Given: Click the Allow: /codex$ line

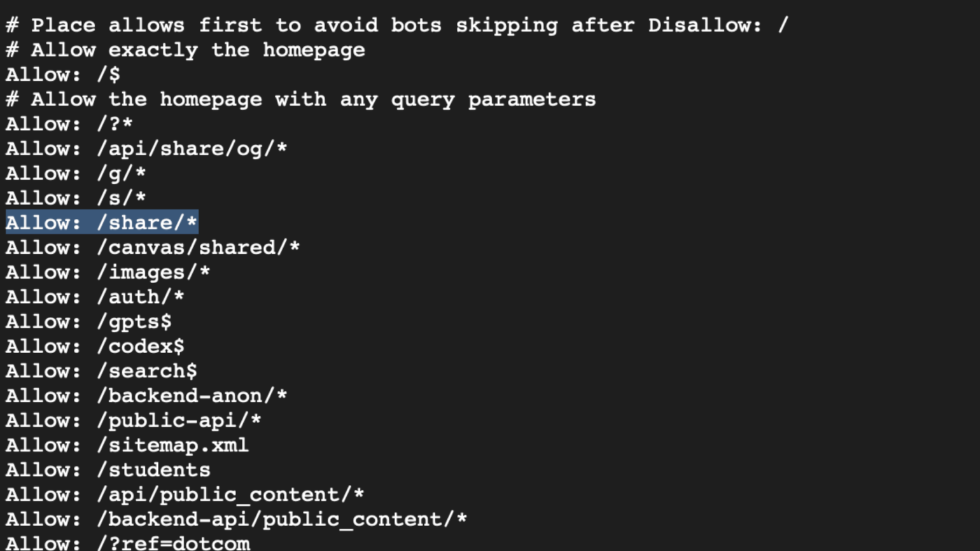Looking at the screenshot, I should tap(95, 347).
